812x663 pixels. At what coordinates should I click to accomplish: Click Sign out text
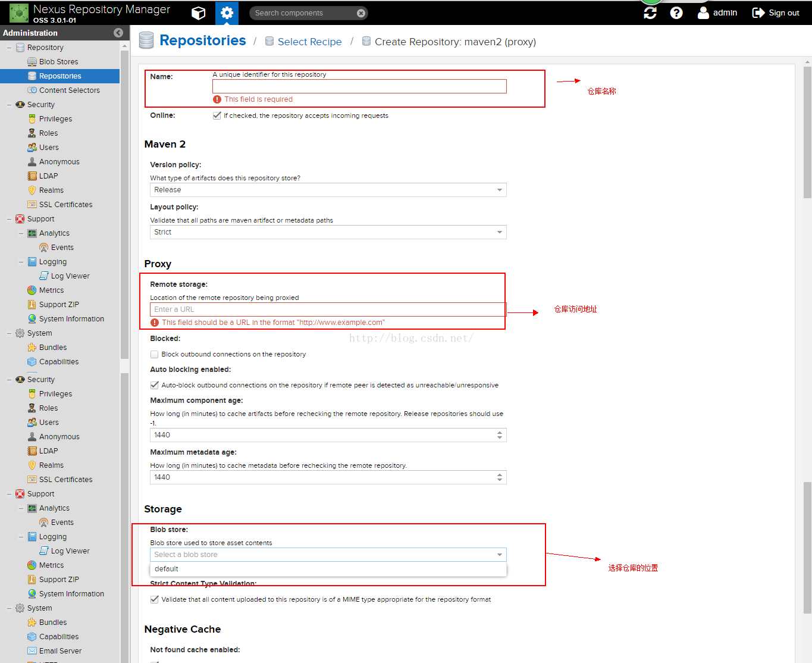[x=784, y=12]
